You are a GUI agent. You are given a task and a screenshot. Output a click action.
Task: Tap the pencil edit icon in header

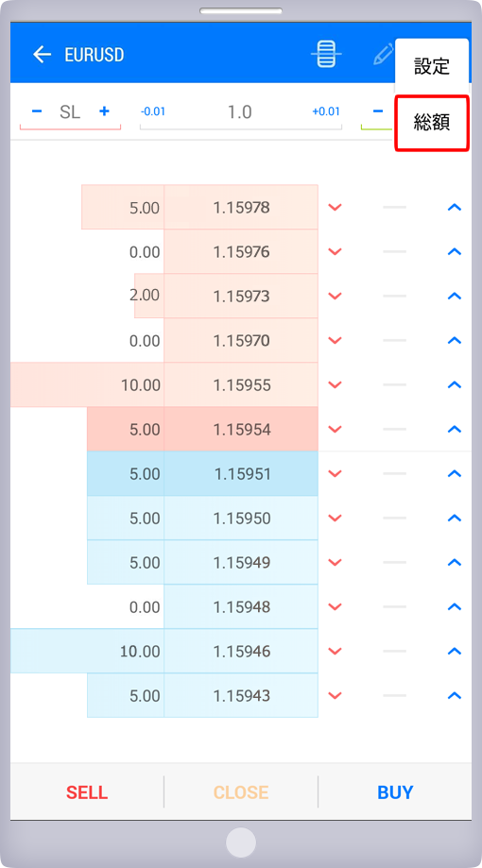coord(384,54)
